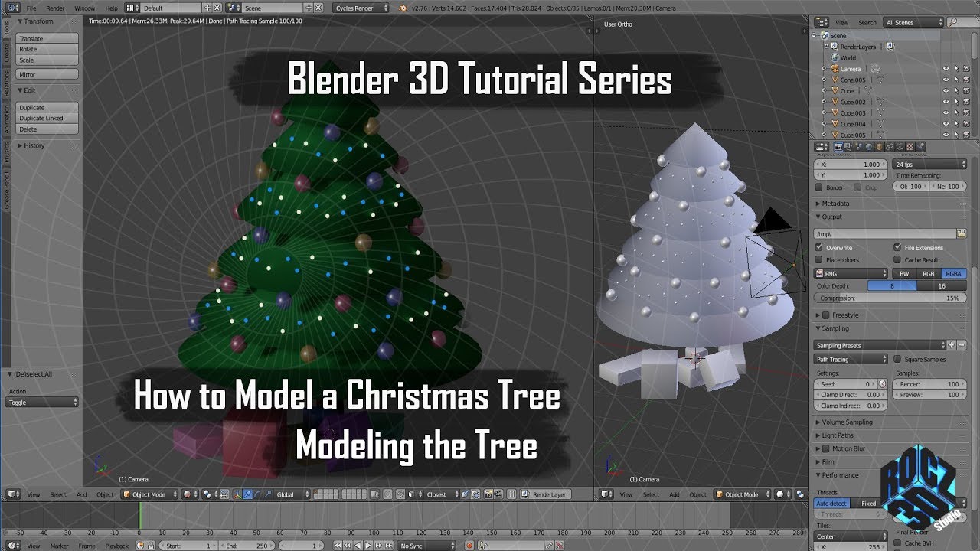Enable the Cache Result checkbox
This screenshot has height=551, width=980.
coord(897,260)
